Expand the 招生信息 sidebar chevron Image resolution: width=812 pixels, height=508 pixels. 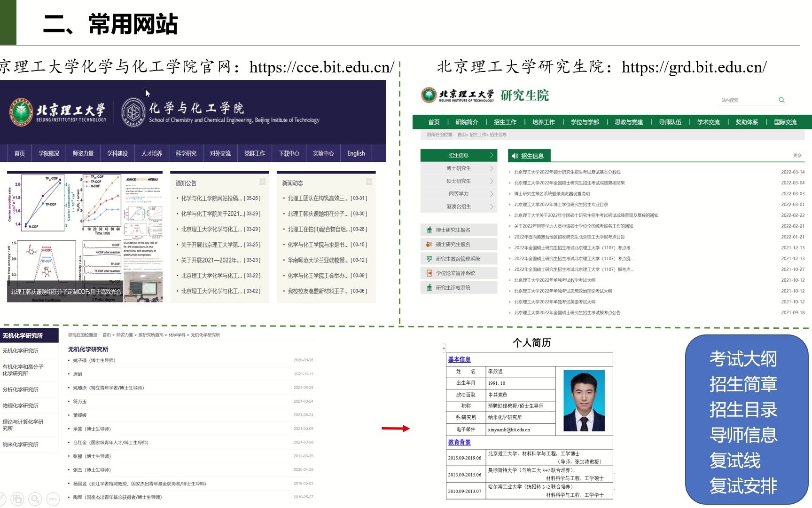[492, 155]
